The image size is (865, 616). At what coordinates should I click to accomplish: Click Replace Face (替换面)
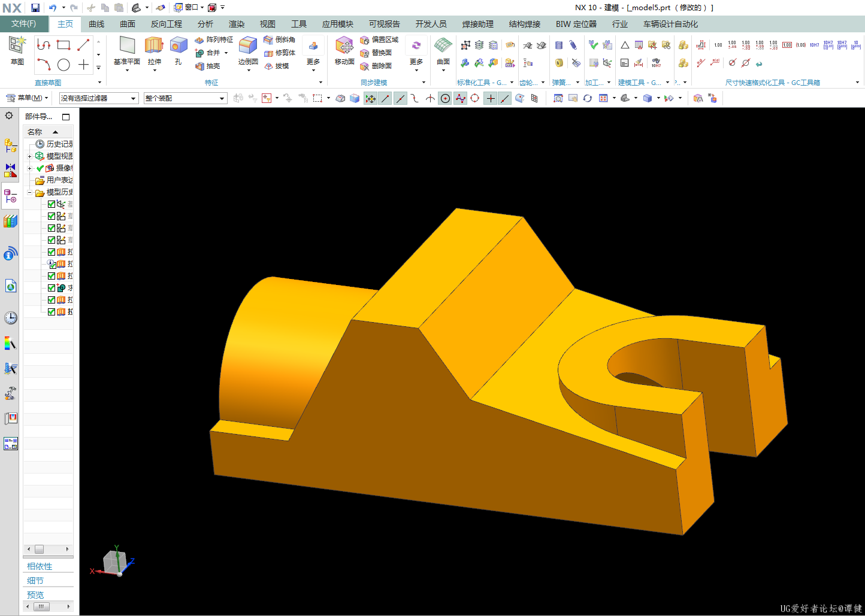pos(376,53)
